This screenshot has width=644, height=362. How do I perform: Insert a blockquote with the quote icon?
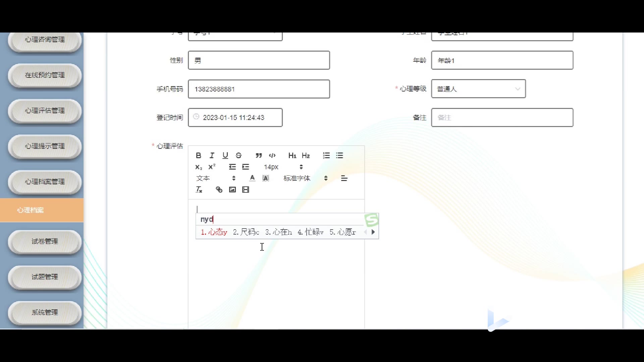coord(259,156)
